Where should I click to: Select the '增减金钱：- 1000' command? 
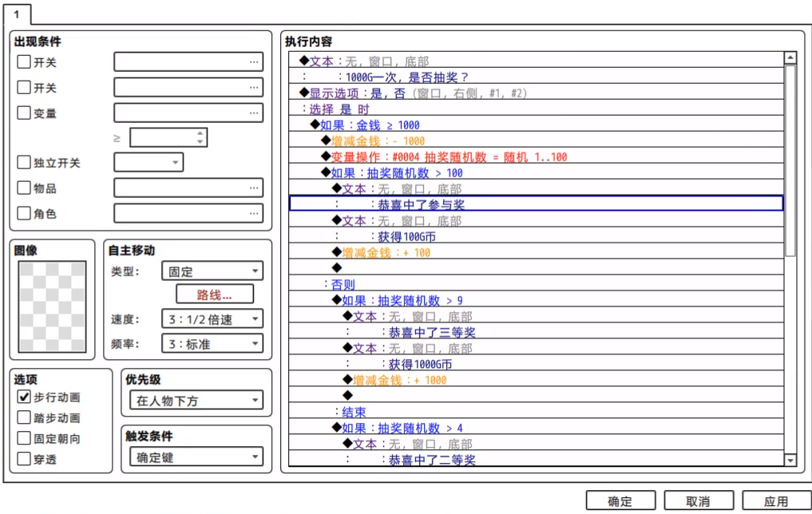[536, 140]
